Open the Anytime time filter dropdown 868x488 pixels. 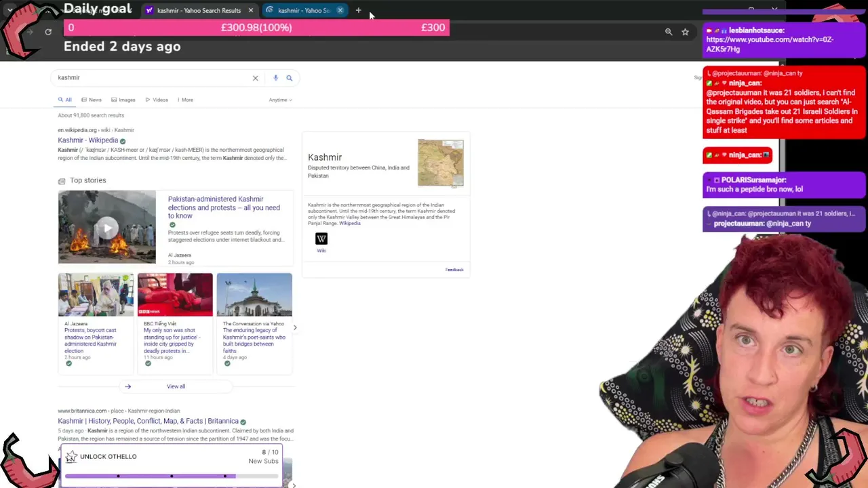280,100
